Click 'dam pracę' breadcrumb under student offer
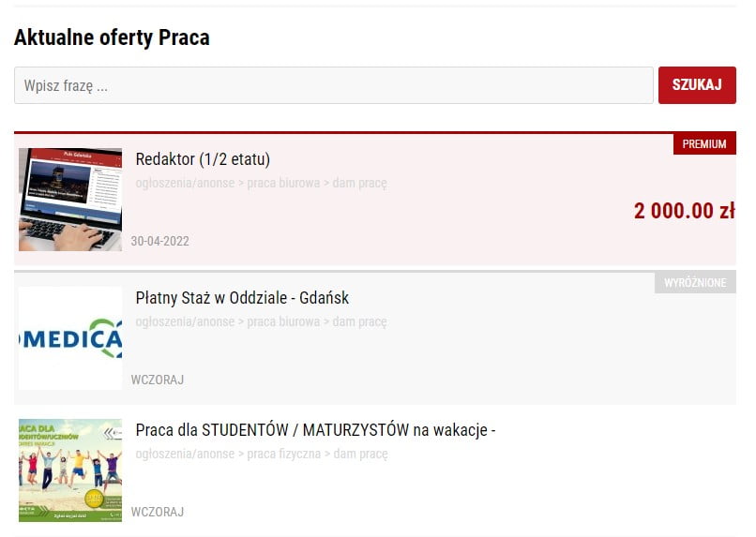Viewport: 756px width, 537px height. (x=360, y=454)
